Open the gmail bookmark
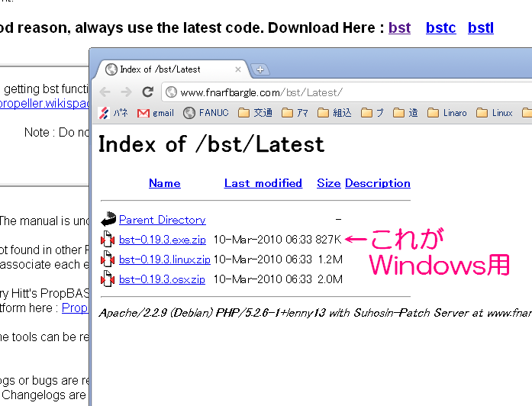The width and height of the screenshot is (532, 406). tap(155, 113)
